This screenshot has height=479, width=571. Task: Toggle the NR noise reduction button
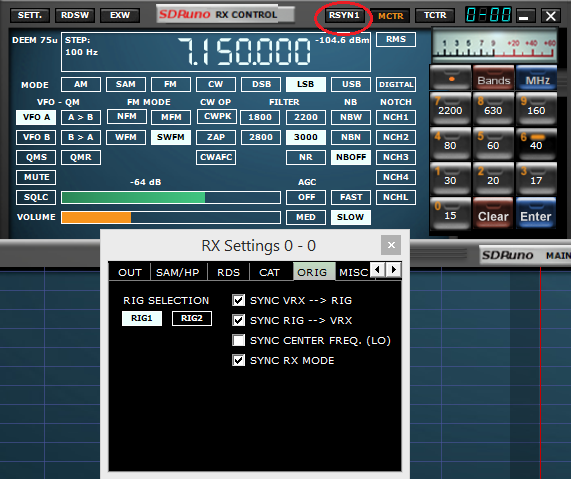pos(306,157)
